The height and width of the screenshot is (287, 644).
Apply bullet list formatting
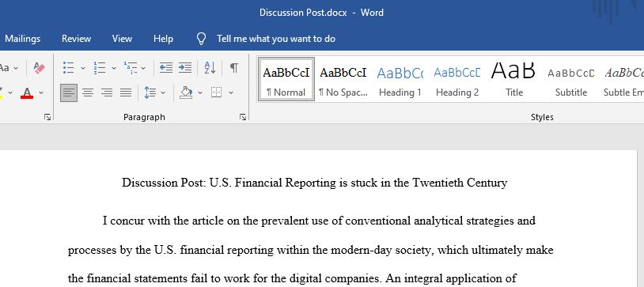click(x=69, y=68)
